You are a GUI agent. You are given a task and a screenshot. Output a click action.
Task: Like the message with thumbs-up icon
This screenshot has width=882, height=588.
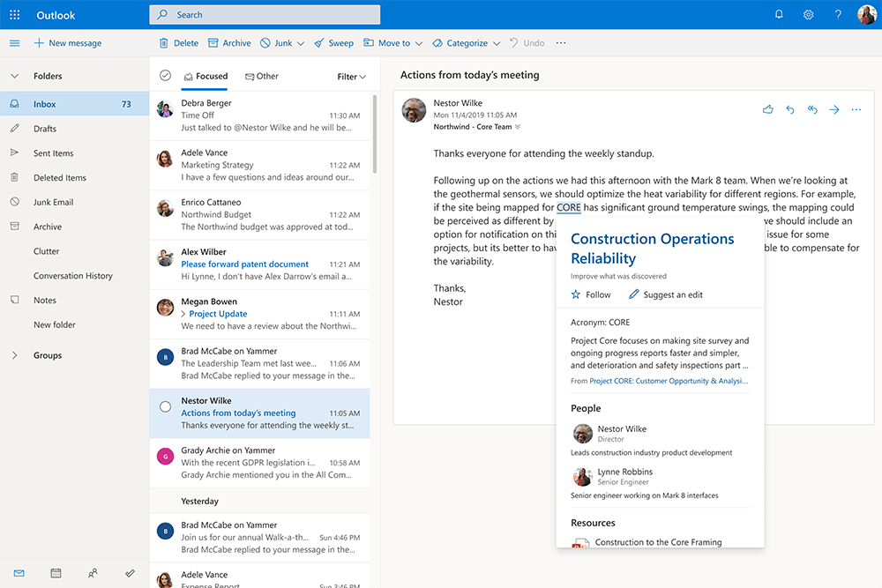tap(768, 109)
